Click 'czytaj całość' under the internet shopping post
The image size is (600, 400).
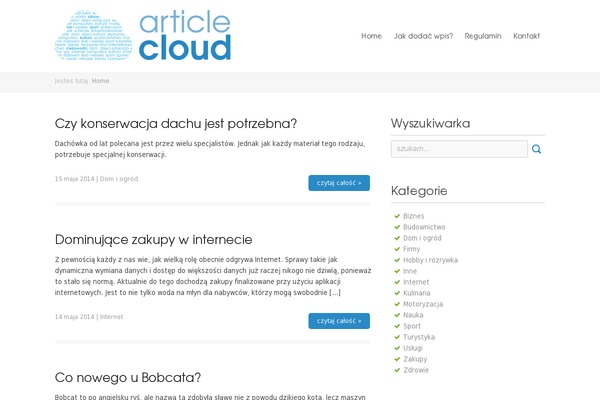tap(339, 320)
